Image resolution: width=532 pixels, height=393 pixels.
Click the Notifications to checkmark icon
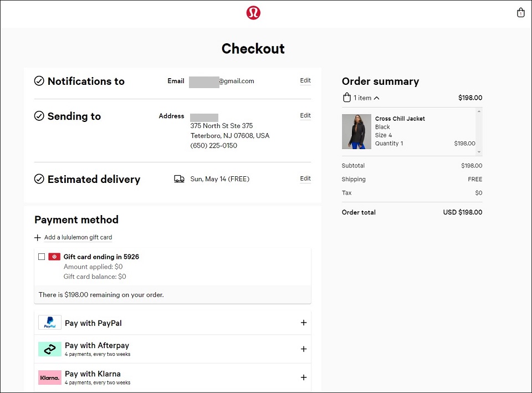click(x=39, y=81)
